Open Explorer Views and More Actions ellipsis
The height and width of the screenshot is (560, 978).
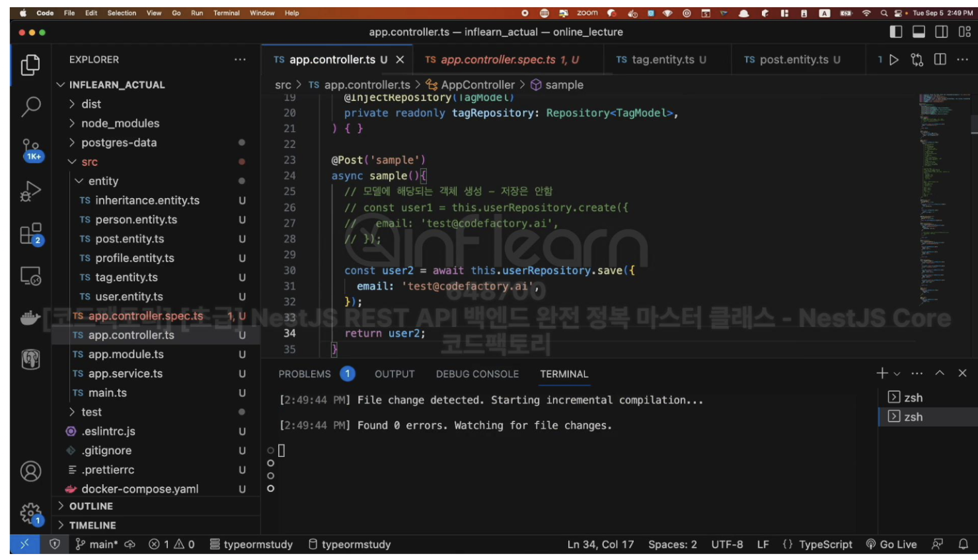[x=240, y=59]
